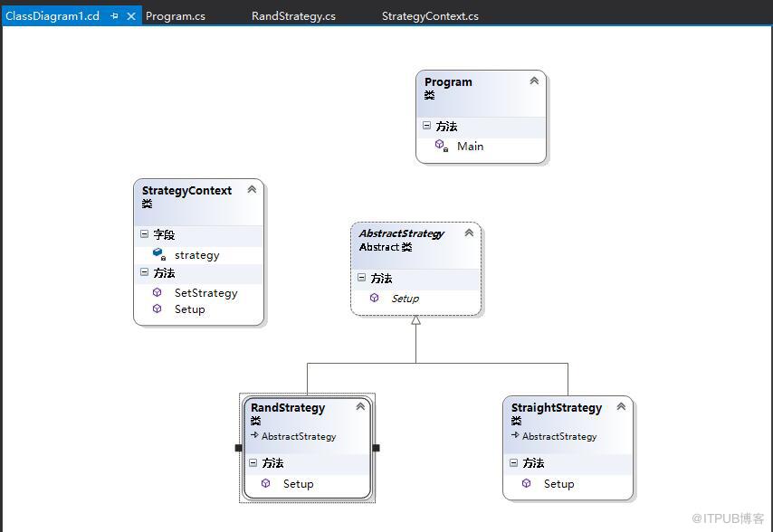This screenshot has height=532, width=773.
Task: Collapse the 方法 section in AbstractStrategy
Action: pyautogui.click(x=361, y=278)
